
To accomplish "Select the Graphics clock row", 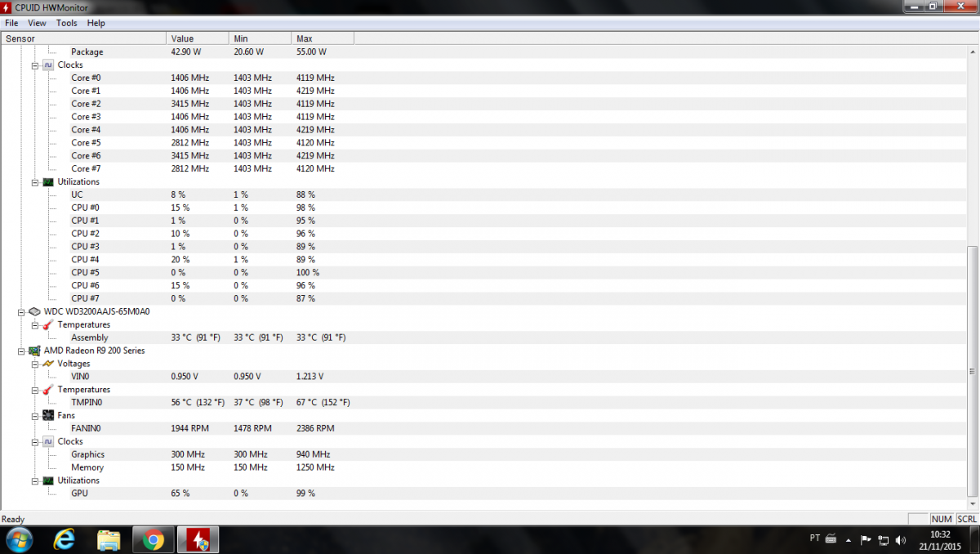I will [483, 454].
